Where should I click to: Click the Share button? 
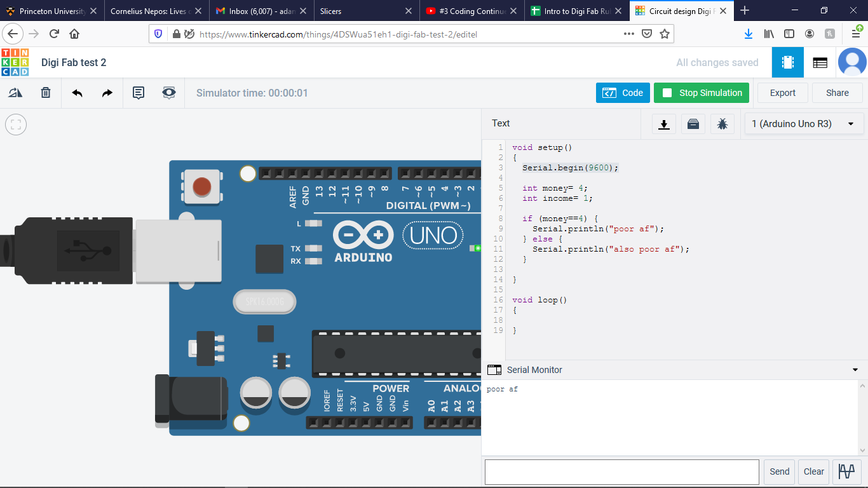click(x=837, y=93)
